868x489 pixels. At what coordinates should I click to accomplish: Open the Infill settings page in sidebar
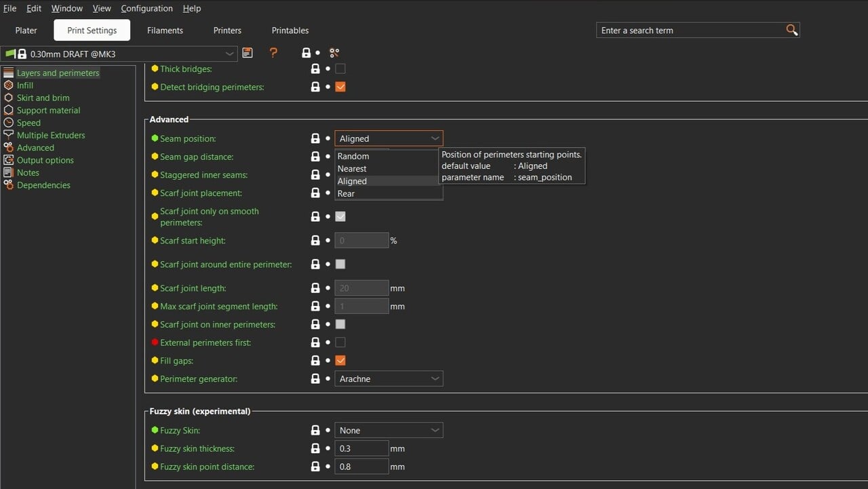coord(25,85)
